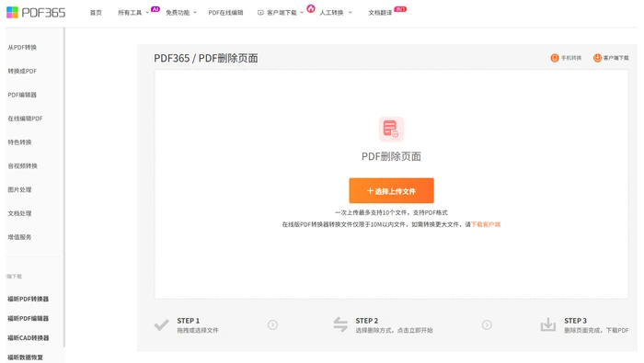
Task: Click the STEP 3 删除页面完成 label
Action: 596,330
